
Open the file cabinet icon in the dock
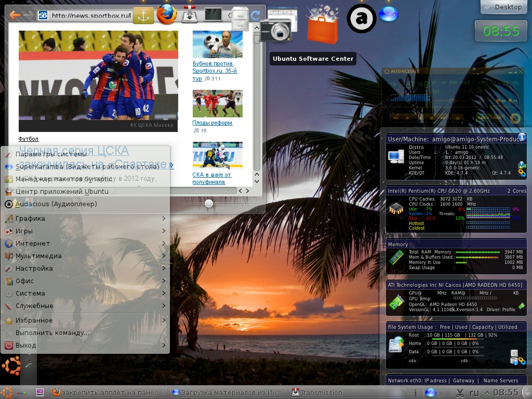(240, 18)
